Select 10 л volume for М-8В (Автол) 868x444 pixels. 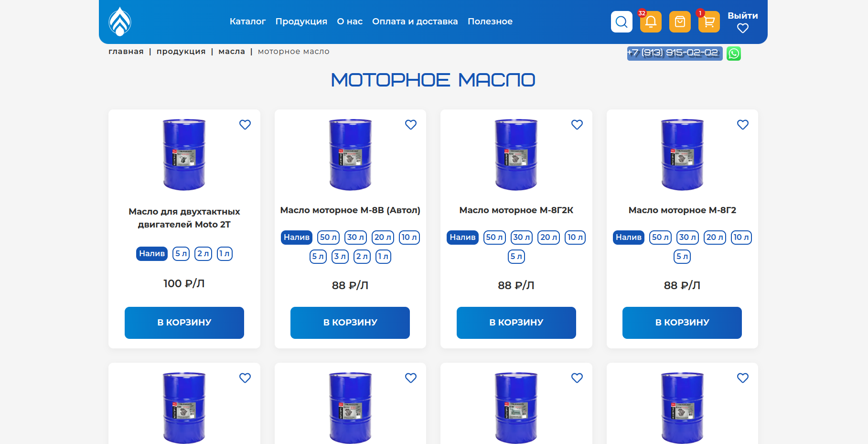[x=409, y=238]
